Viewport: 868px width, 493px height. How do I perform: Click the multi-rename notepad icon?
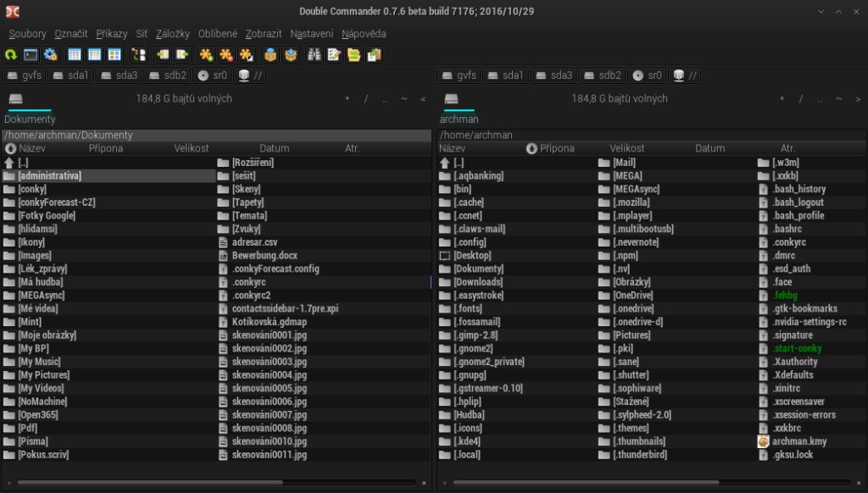coord(334,54)
